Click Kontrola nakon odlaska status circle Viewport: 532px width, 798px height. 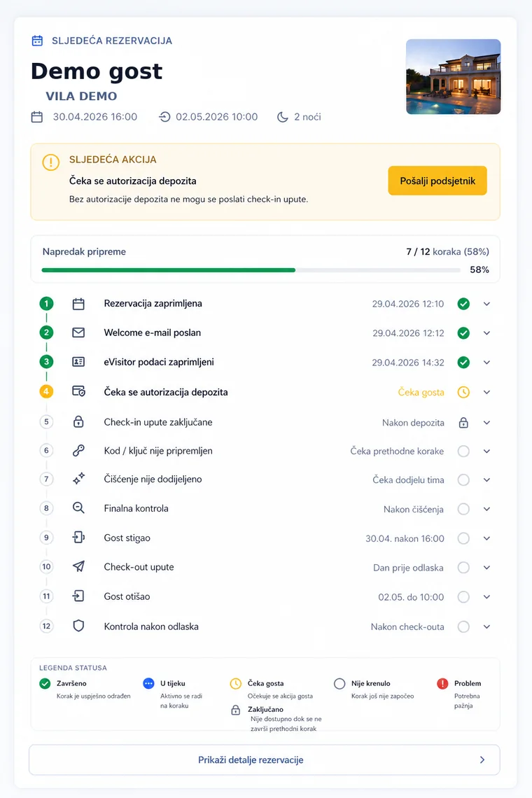point(463,626)
